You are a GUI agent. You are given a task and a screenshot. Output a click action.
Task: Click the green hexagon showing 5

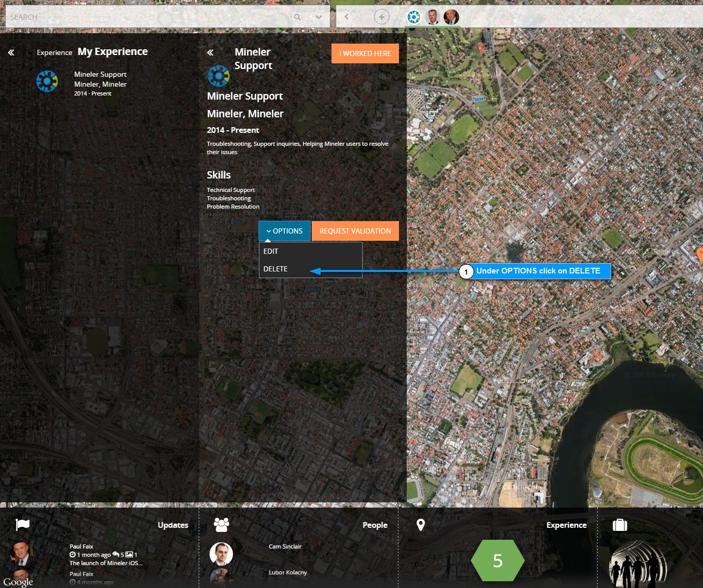pyautogui.click(x=498, y=560)
